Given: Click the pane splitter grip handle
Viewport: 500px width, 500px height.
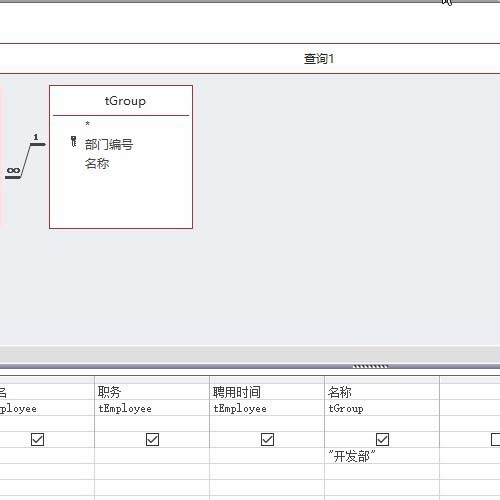Looking at the screenshot, I should pyautogui.click(x=370, y=366).
